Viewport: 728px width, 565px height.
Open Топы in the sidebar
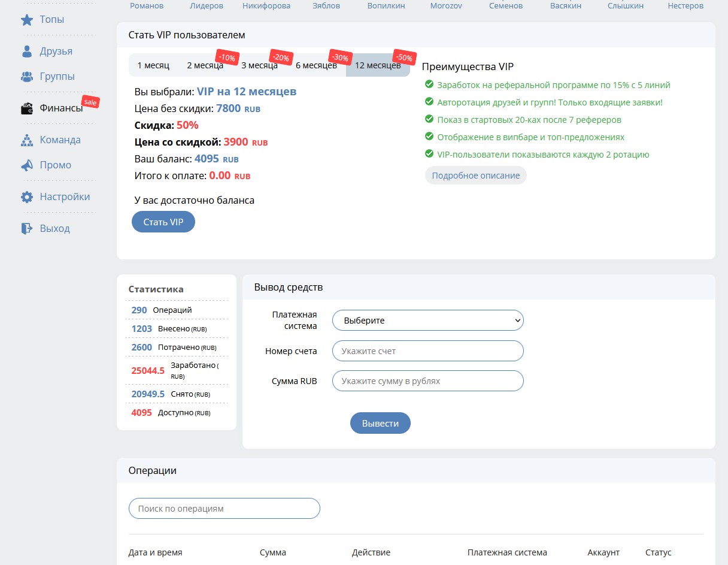(52, 20)
